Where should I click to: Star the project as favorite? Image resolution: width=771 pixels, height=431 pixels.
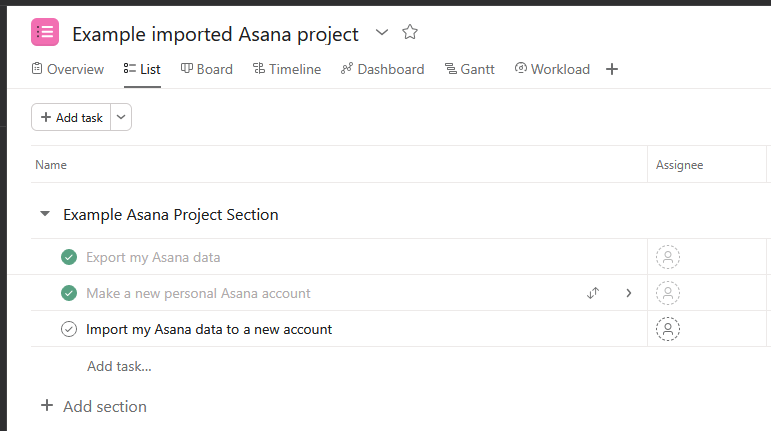[410, 32]
